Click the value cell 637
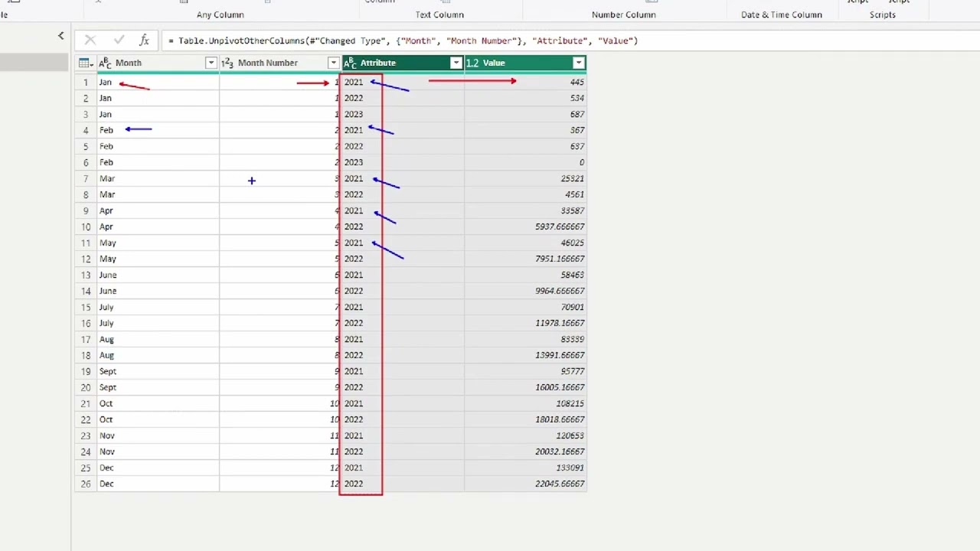 click(x=525, y=146)
